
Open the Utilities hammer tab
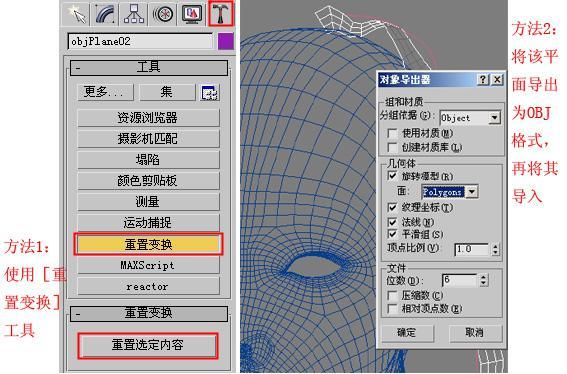(x=221, y=14)
